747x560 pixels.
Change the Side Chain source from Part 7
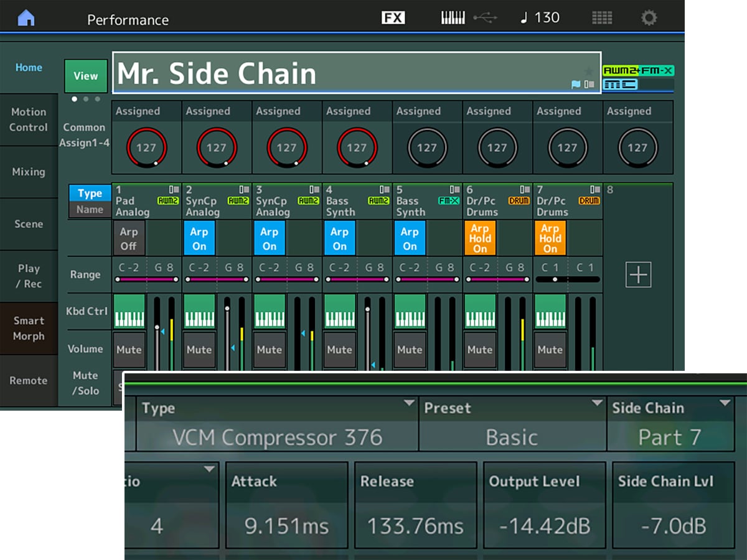[x=671, y=423]
